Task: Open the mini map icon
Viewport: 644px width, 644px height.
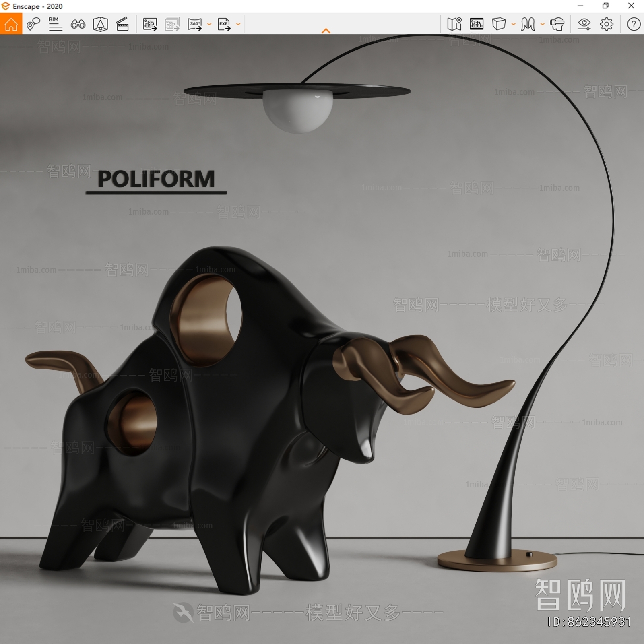Action: click(454, 24)
